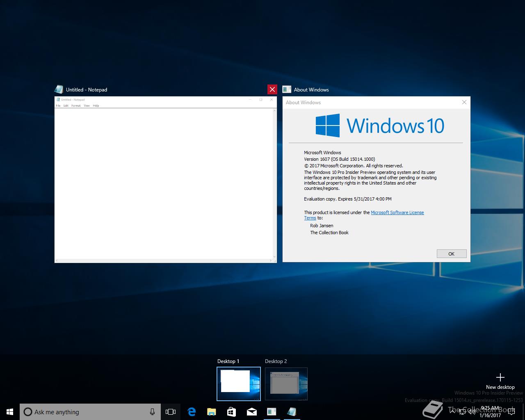Click the winver taskbar icon

(x=272, y=412)
